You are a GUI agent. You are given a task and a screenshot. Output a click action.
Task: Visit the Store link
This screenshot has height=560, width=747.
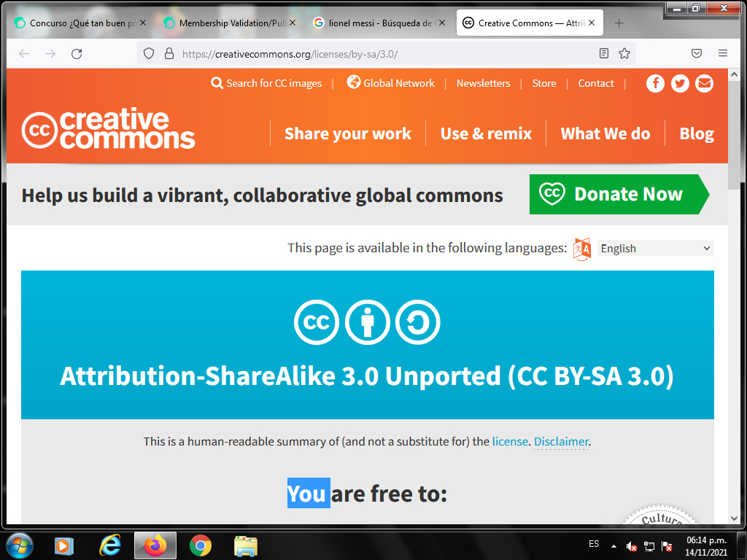(x=544, y=83)
